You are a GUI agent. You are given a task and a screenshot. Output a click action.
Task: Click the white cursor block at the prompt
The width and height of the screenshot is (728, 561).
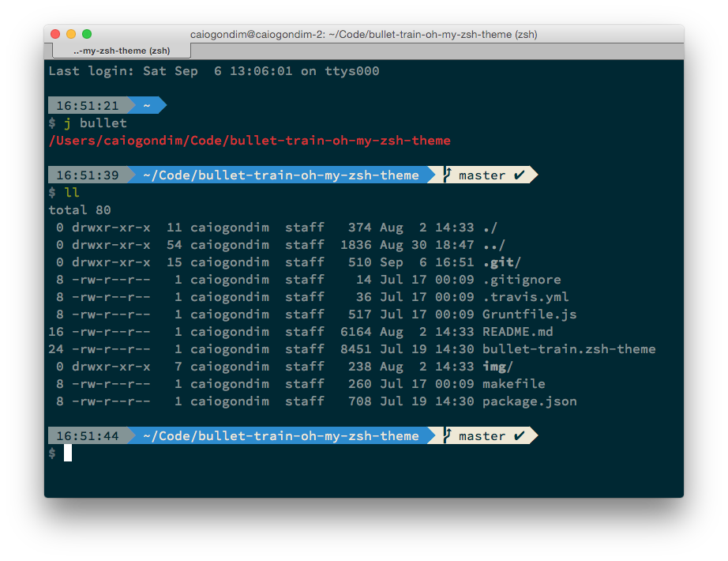tap(68, 453)
